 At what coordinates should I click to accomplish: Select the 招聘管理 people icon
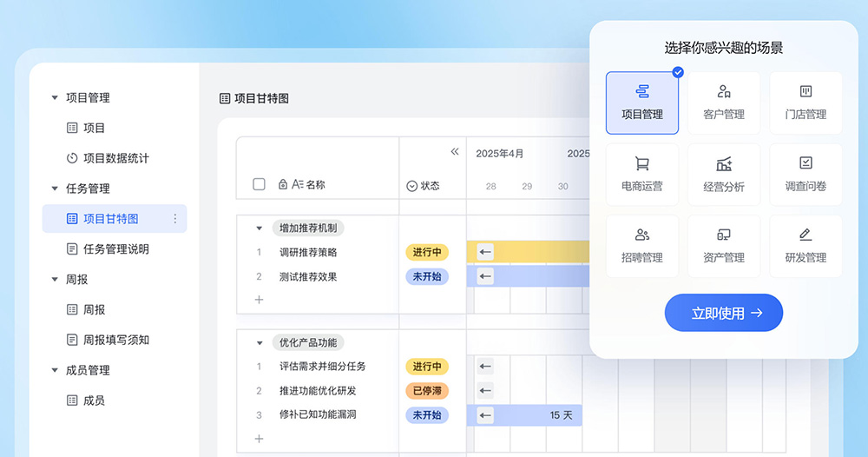click(x=641, y=235)
